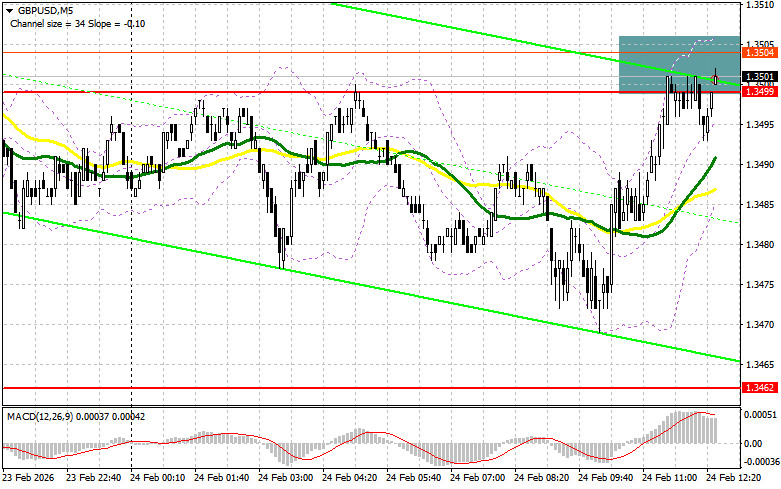781x489 pixels.
Task: Click the orange 1.3504 price label
Action: [760, 52]
